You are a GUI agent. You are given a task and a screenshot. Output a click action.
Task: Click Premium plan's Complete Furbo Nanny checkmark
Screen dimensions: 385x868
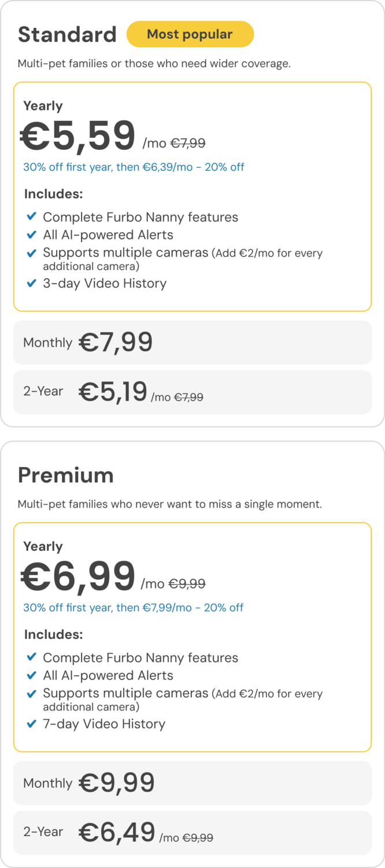tap(32, 657)
